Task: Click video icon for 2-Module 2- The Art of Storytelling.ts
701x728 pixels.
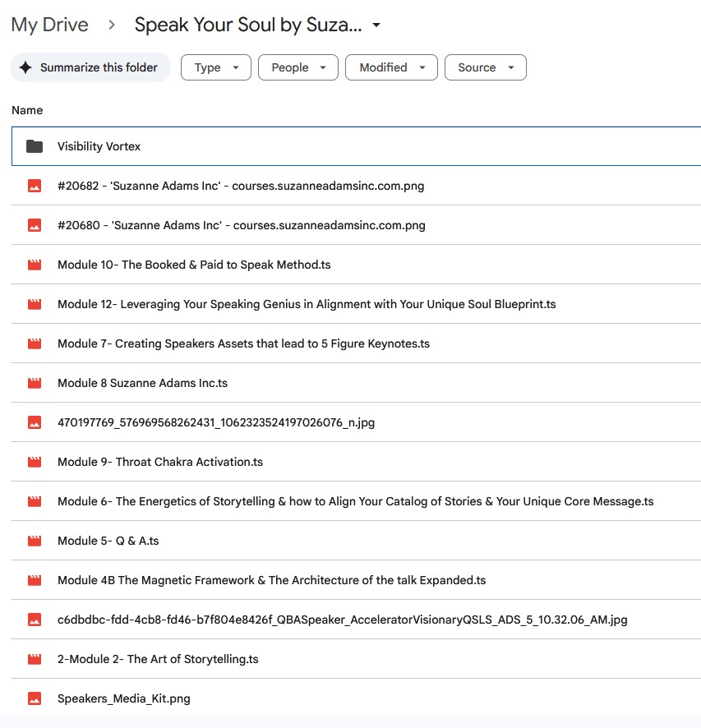Action: coord(35,659)
